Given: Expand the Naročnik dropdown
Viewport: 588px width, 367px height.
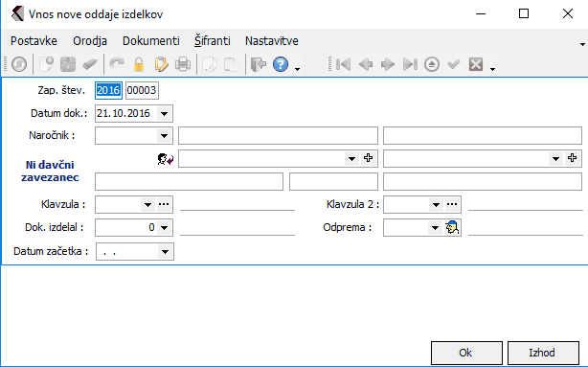Looking at the screenshot, I should pyautogui.click(x=165, y=136).
